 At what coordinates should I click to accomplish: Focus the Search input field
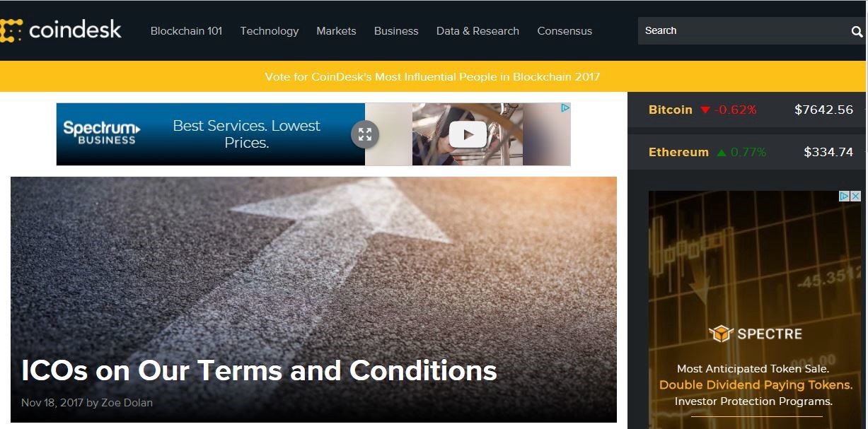pyautogui.click(x=743, y=31)
